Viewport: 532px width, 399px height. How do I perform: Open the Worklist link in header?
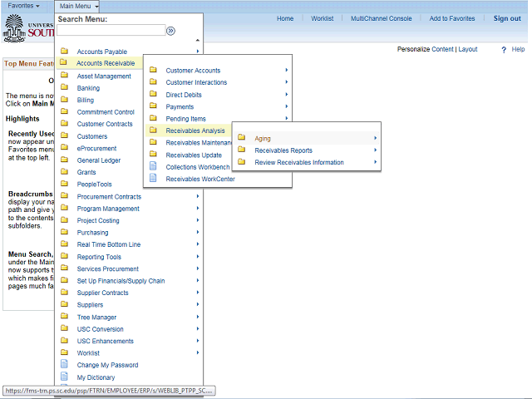click(322, 18)
